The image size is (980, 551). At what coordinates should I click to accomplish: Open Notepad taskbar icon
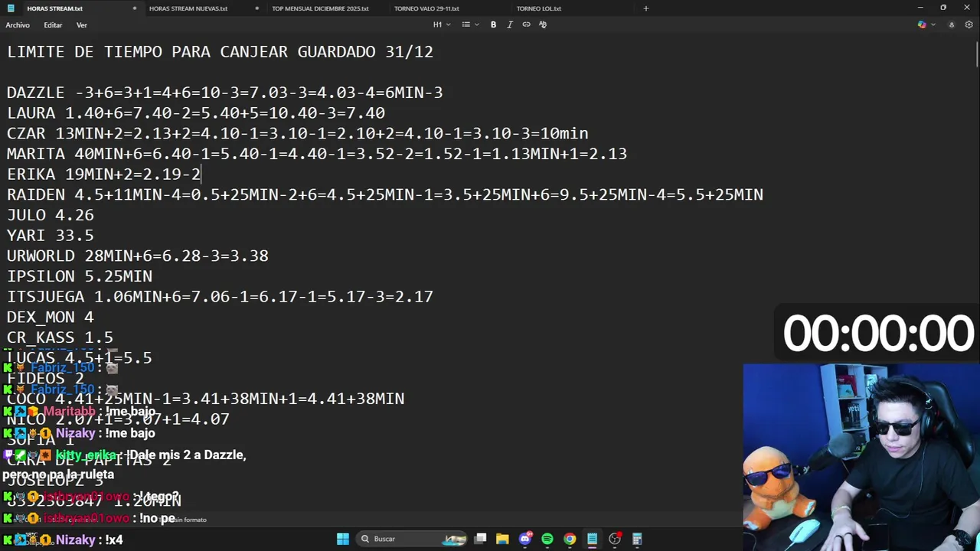pyautogui.click(x=592, y=539)
